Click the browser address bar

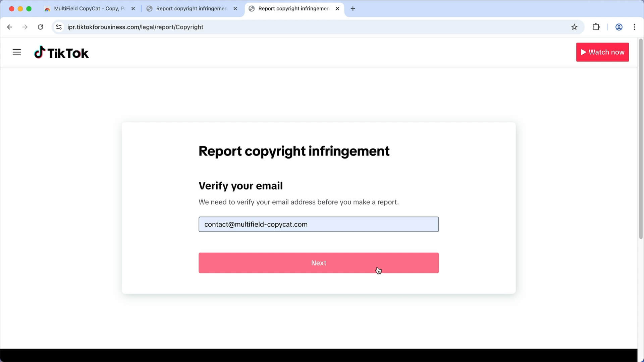coord(302,27)
